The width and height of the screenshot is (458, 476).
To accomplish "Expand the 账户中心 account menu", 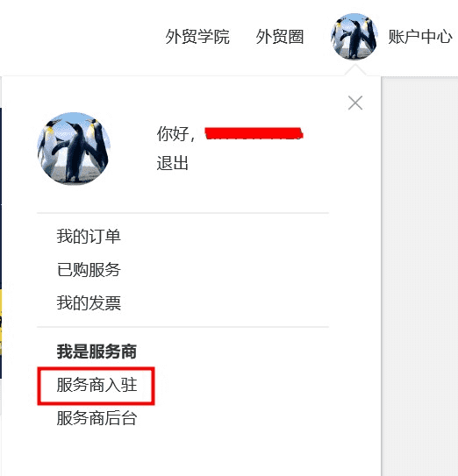I will [420, 37].
